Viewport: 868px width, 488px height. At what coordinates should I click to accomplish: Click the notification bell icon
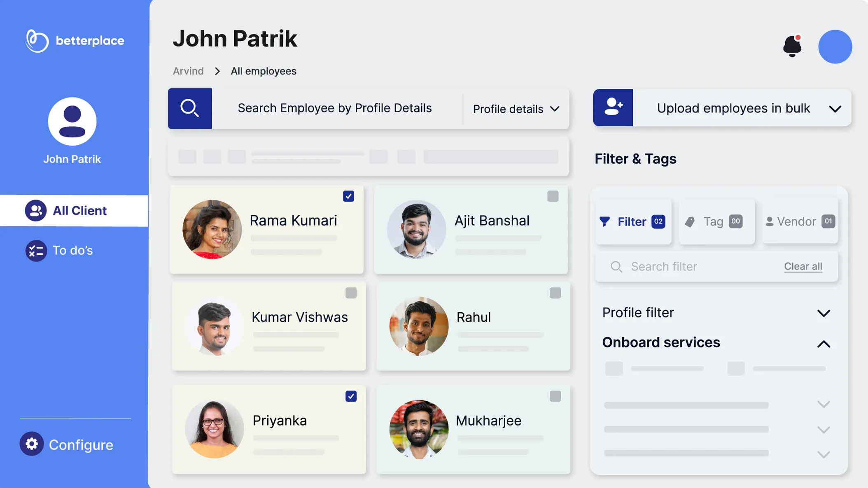tap(792, 46)
